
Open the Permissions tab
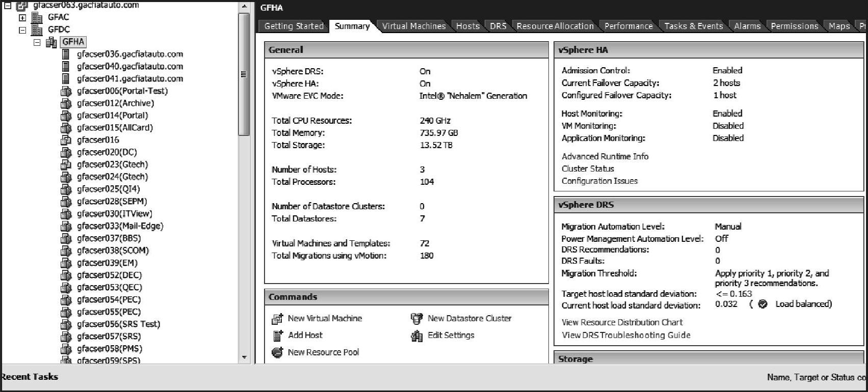794,26
